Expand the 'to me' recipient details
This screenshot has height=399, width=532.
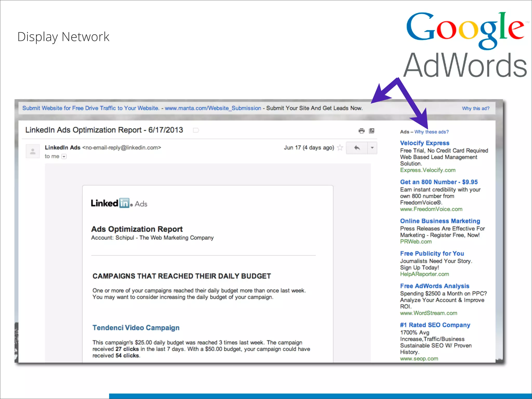coord(64,156)
